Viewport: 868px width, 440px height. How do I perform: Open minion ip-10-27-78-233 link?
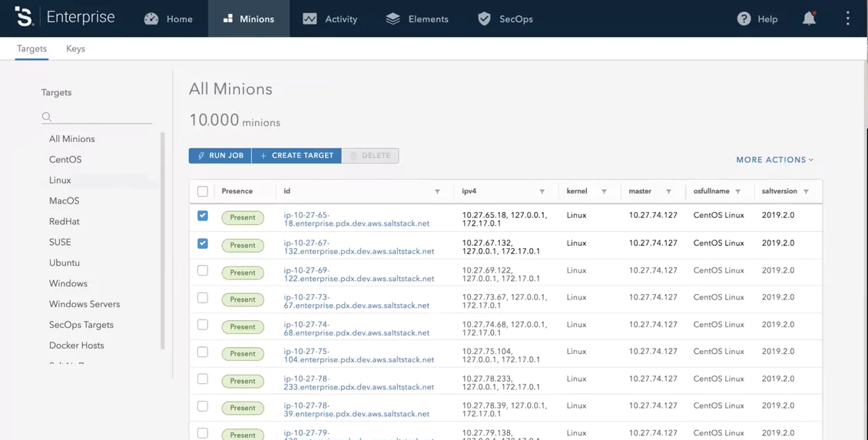pos(359,383)
